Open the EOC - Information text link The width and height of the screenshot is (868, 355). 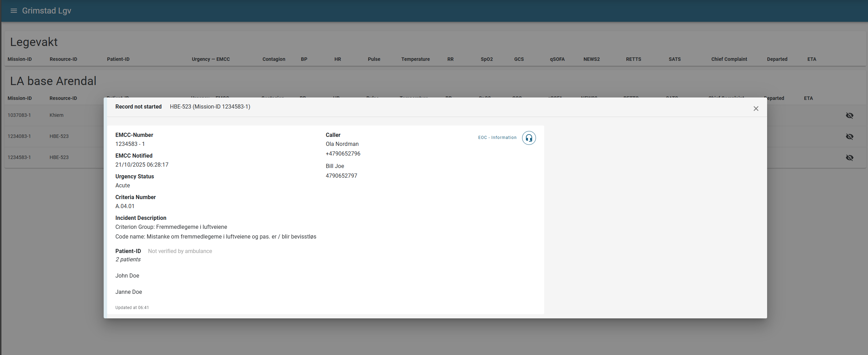(497, 138)
